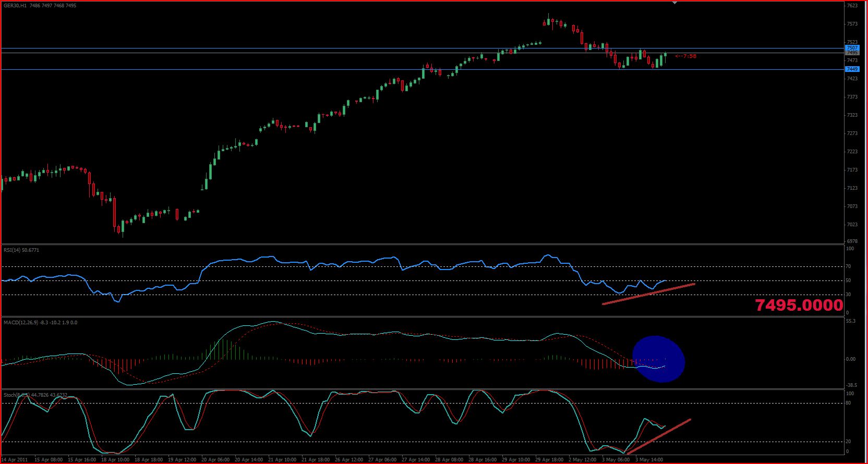This screenshot has height=464, width=868.
Task: Click the 26 Apr 12:00 time label
Action: pos(349,460)
